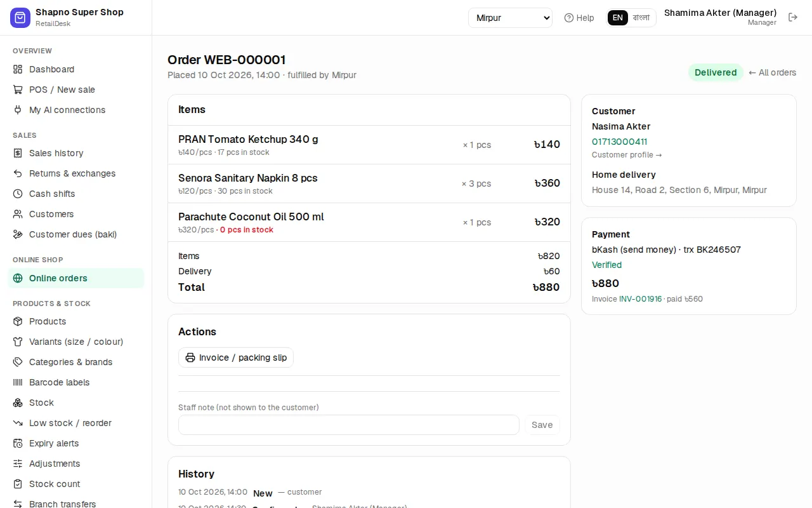Select the EN language option

coord(618,18)
